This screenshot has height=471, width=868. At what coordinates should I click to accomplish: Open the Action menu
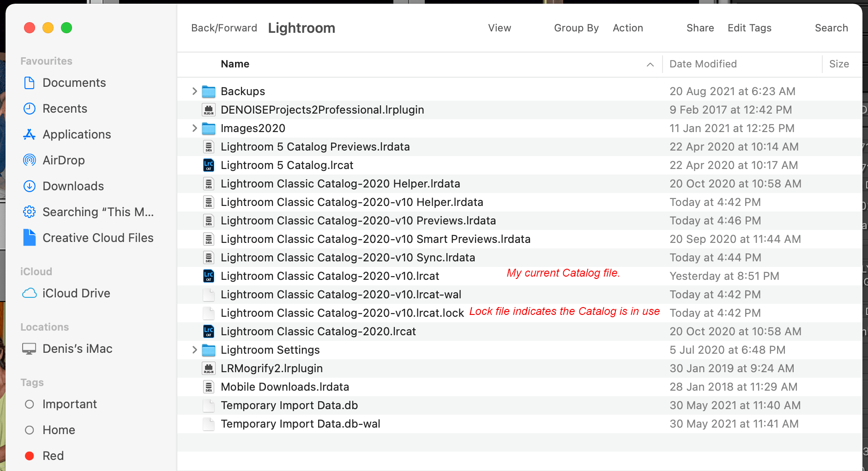(x=627, y=28)
